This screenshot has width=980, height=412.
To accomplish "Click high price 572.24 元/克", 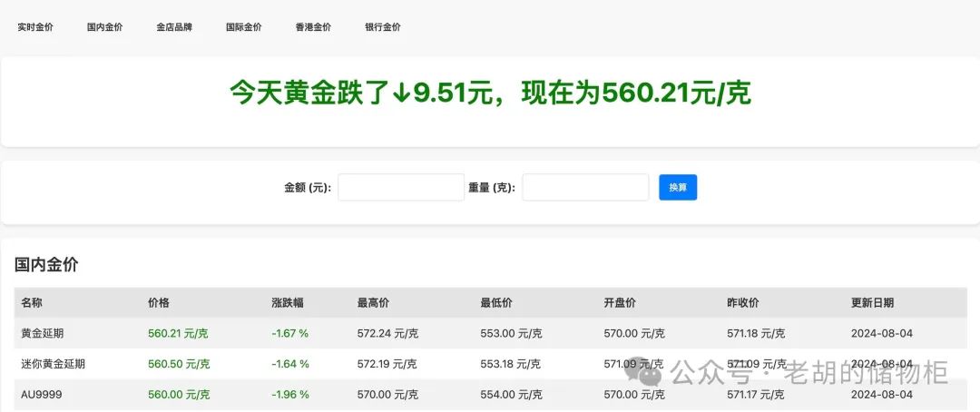I will point(387,333).
